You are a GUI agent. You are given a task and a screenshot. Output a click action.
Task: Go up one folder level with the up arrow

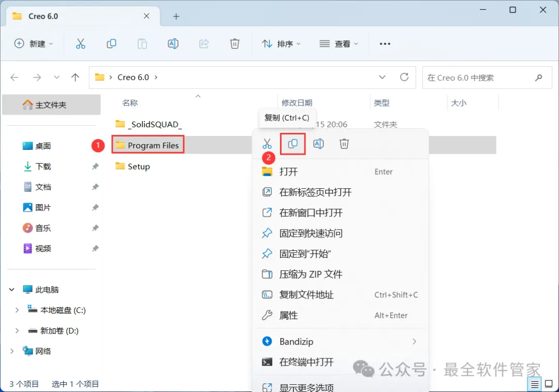75,78
